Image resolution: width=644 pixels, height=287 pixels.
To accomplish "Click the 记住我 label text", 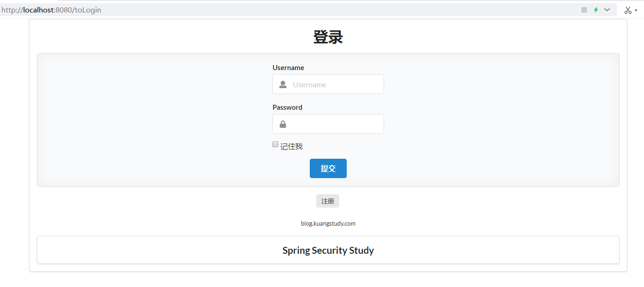I will [x=291, y=147].
